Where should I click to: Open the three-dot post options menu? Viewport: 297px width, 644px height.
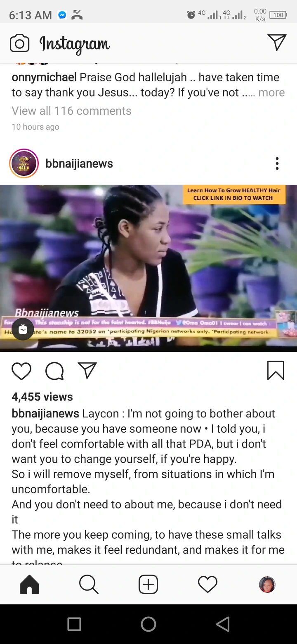pyautogui.click(x=277, y=163)
